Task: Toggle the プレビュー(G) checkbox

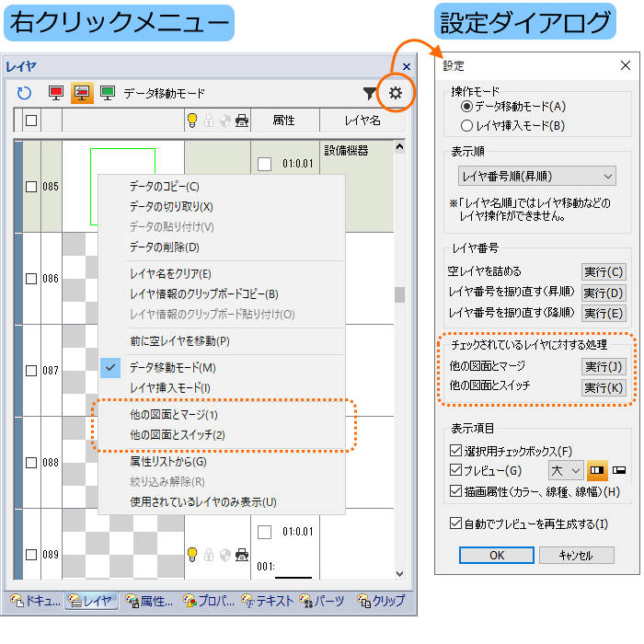Action: tap(455, 470)
